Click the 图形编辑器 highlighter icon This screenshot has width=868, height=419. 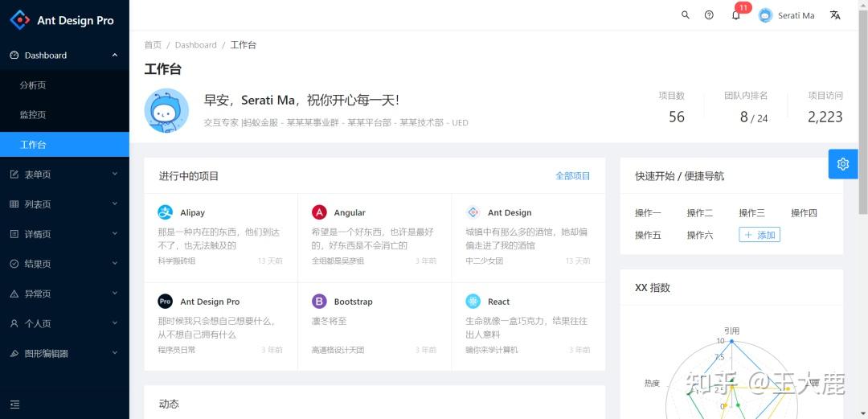[14, 354]
